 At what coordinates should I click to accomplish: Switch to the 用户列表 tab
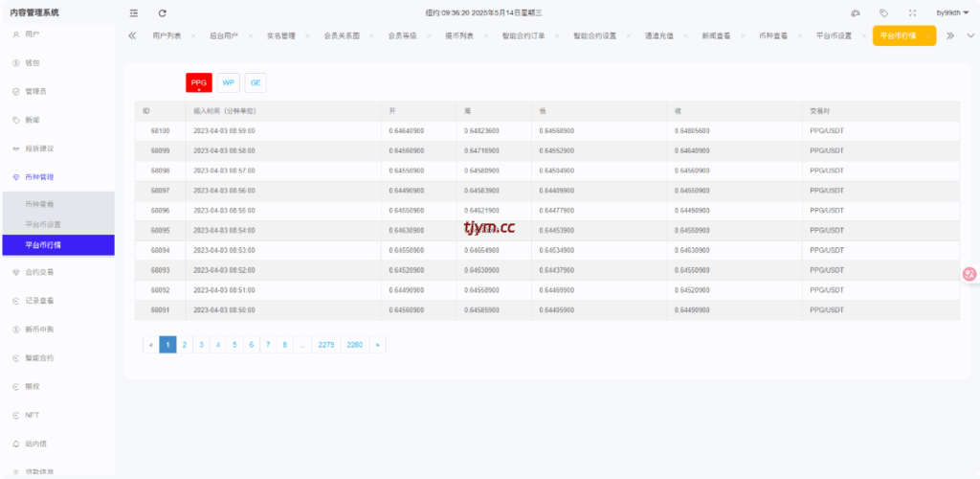click(x=167, y=35)
